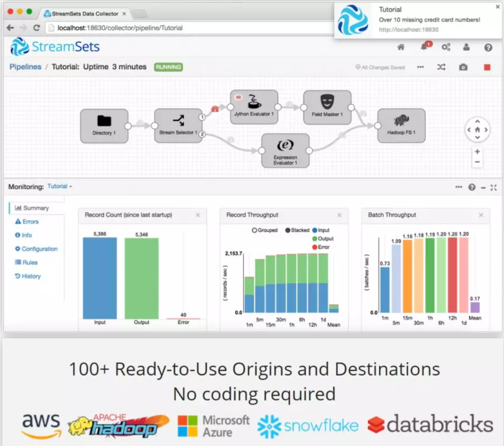Viewport: 504px width, 446px height.
Task: Open the monitoring panel help icon
Action: [471, 187]
